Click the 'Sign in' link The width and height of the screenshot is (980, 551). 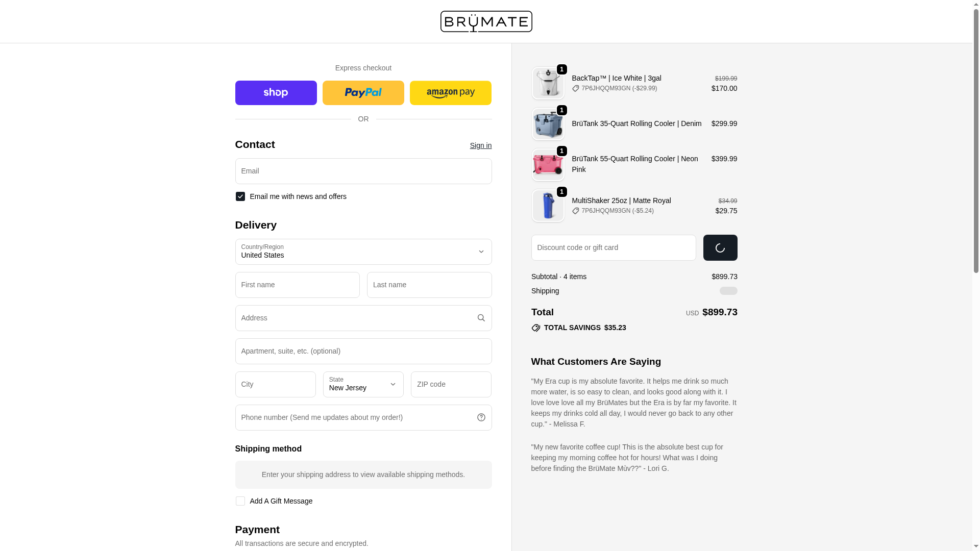(x=480, y=145)
